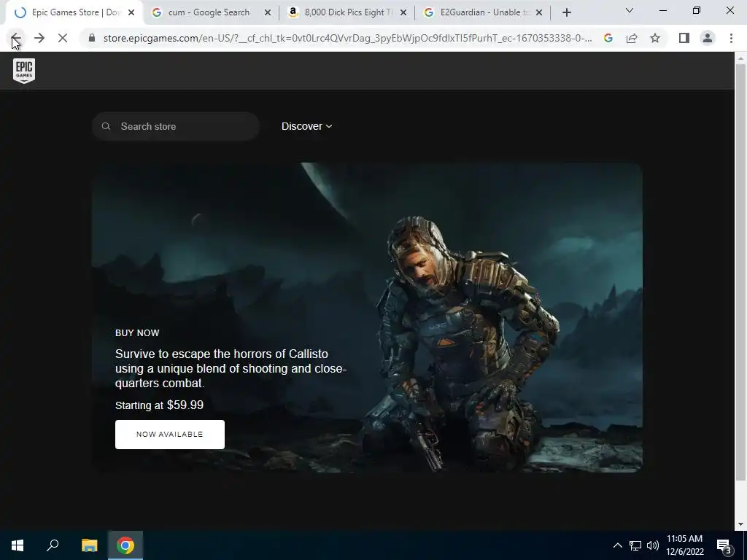Click scrollbar down arrow
747x560 pixels.
pos(740,525)
